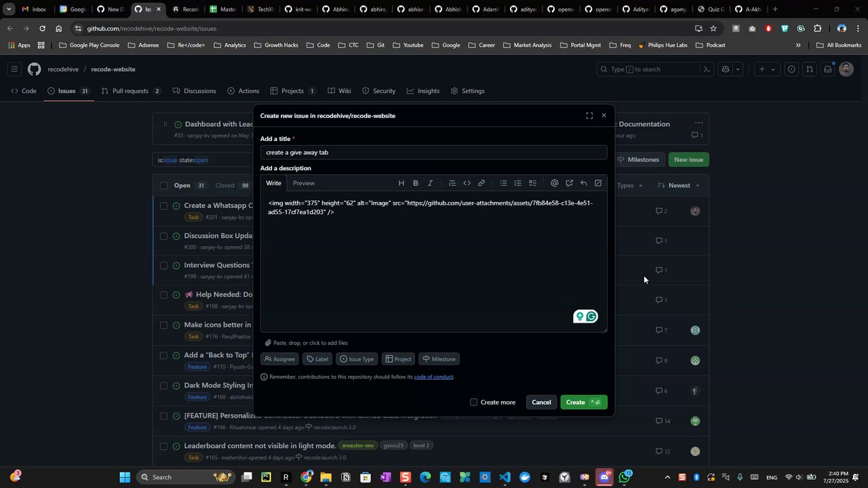Open Visual Studio Code from the taskbar
The width and height of the screenshot is (868, 488).
click(505, 477)
